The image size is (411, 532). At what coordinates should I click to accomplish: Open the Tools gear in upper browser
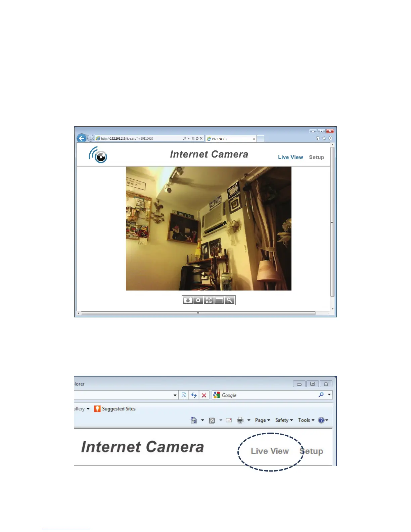(330, 138)
